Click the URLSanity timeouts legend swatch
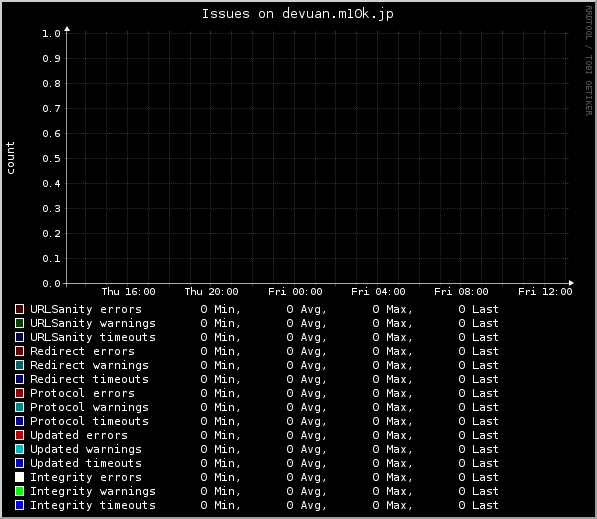The width and height of the screenshot is (597, 519). 19,337
